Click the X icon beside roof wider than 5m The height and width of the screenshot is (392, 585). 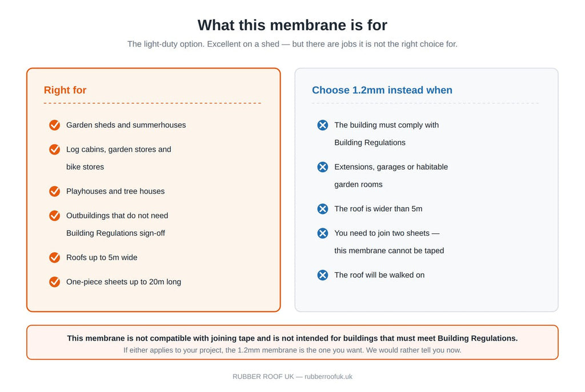(323, 209)
